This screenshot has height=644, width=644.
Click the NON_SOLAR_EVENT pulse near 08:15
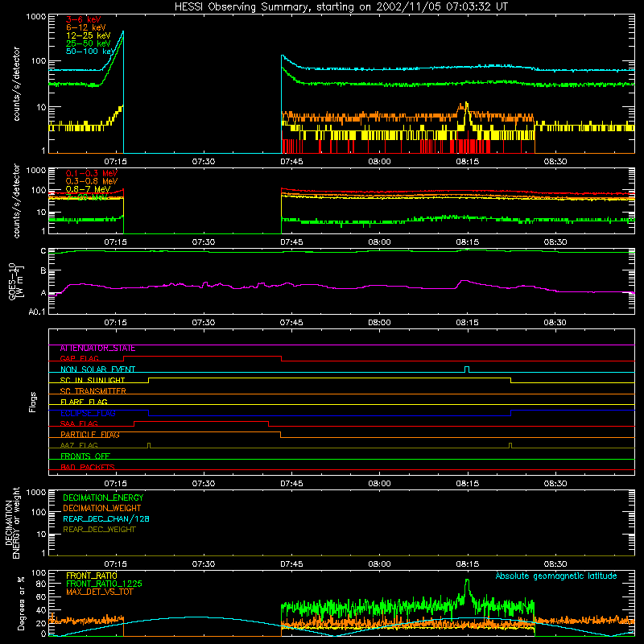pos(467,369)
